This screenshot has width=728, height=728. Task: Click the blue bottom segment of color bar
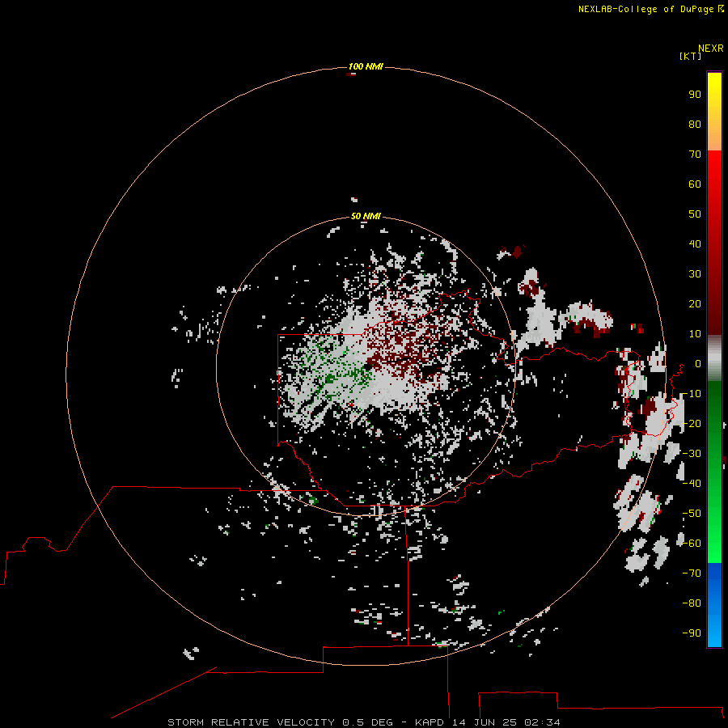tap(714, 604)
